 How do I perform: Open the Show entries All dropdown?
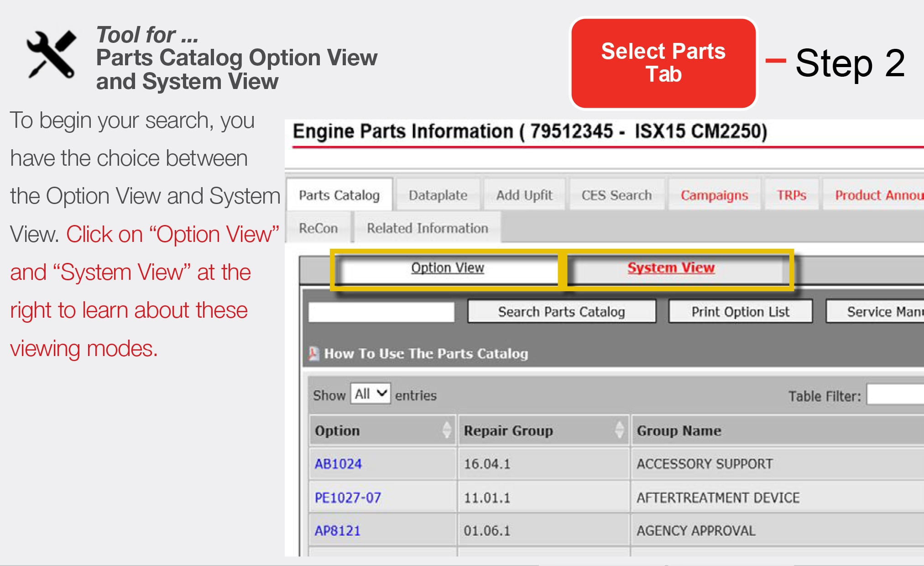tap(371, 393)
